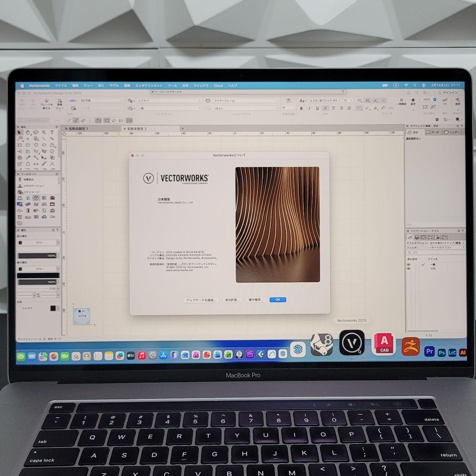Click サインイン in the top right
The image size is (476, 476).
click(448, 93)
